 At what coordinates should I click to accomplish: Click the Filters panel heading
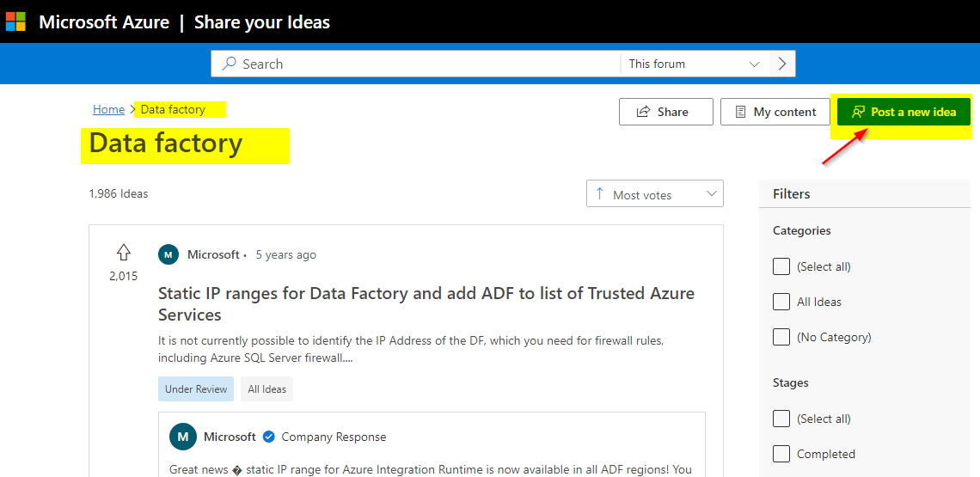click(x=791, y=193)
